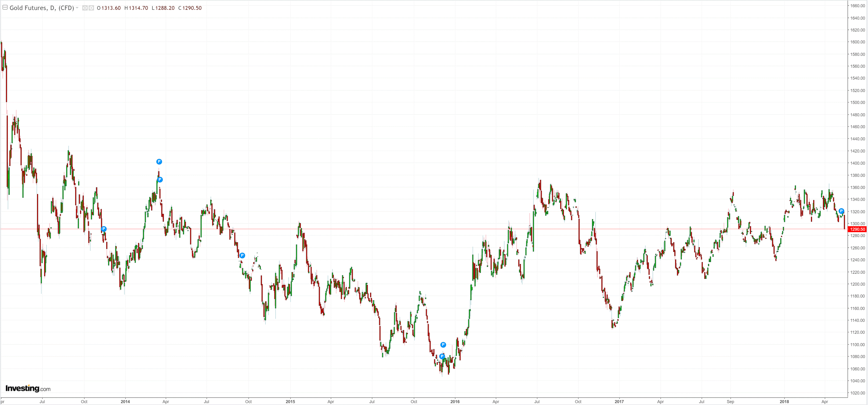Click upper P marker near December 2015 low
Screen dimensions: 868x405
click(x=443, y=345)
